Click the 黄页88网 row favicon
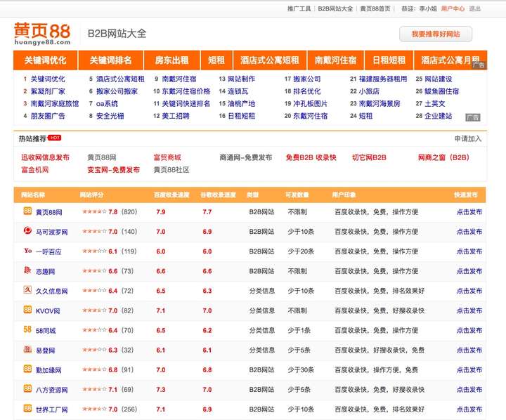The width and height of the screenshot is (506, 420). pyautogui.click(x=27, y=211)
